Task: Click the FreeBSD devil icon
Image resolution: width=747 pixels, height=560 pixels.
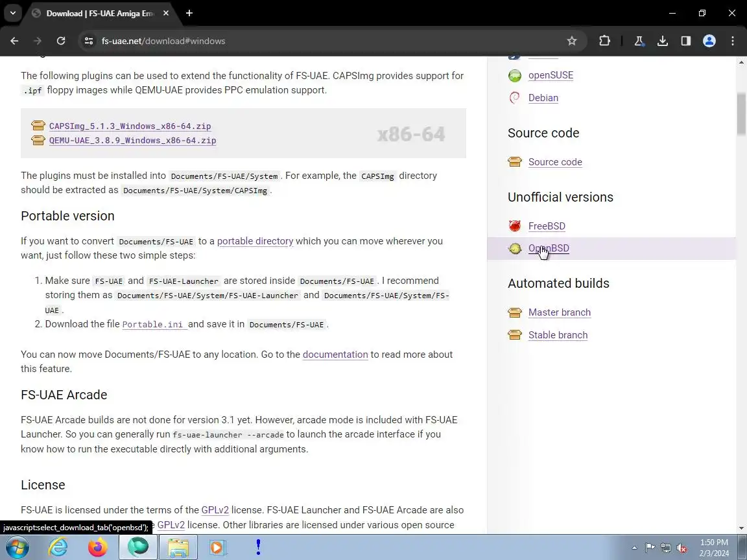Action: pyautogui.click(x=515, y=226)
